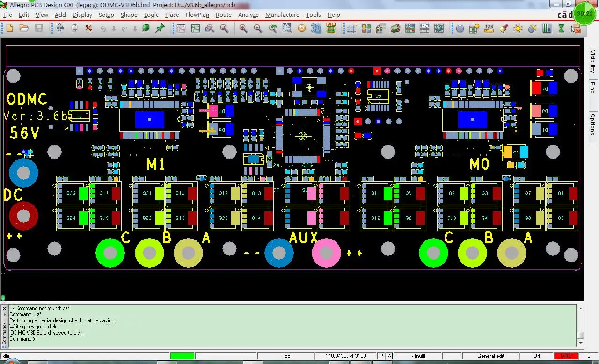Click the green status indicator bar
Screen dimensions: 599x364
[x=183, y=356]
